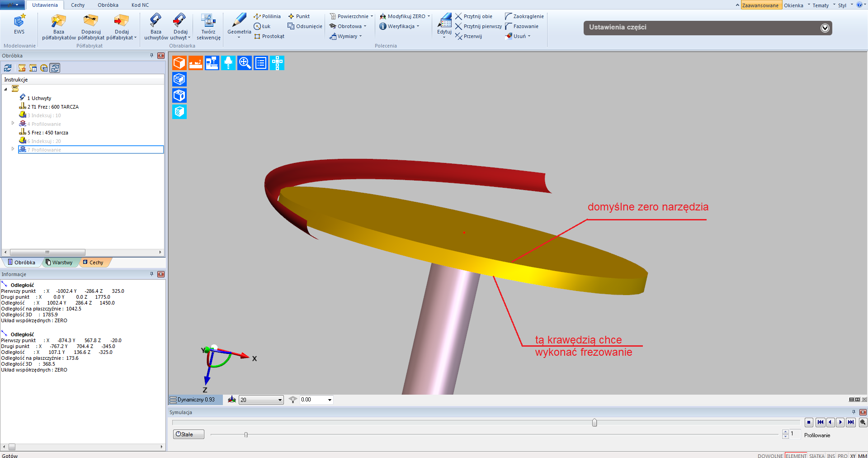Click the simulation progress slider handle

(x=594, y=423)
